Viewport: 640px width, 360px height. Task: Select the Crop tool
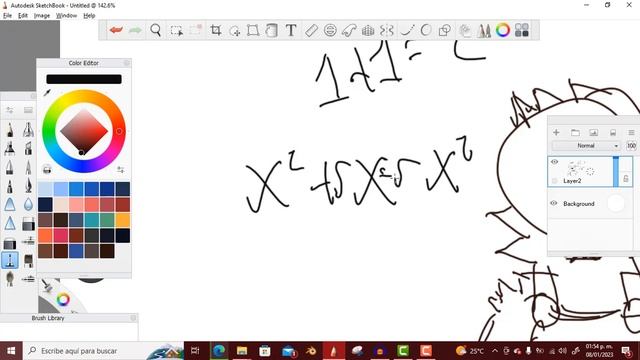point(216,30)
